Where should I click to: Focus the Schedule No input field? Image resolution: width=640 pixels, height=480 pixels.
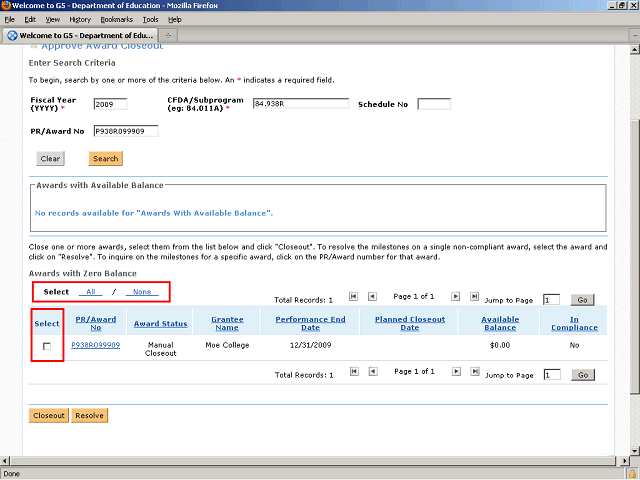click(x=434, y=104)
